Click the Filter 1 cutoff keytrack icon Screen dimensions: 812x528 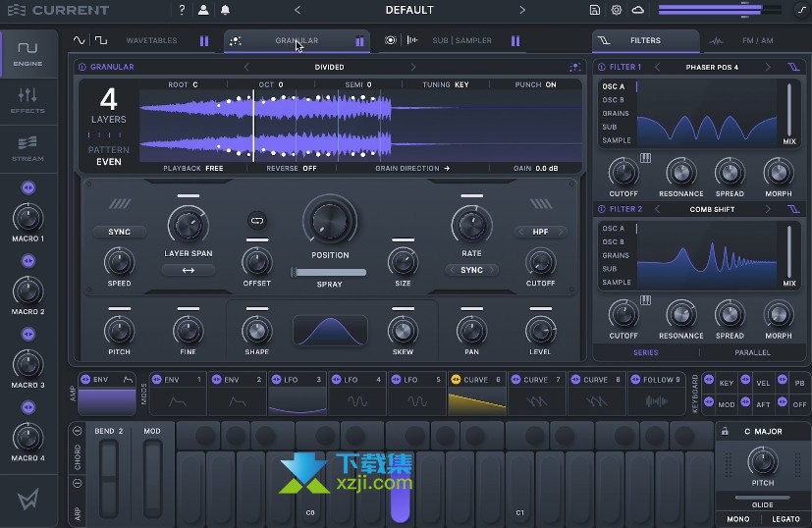pos(645,158)
